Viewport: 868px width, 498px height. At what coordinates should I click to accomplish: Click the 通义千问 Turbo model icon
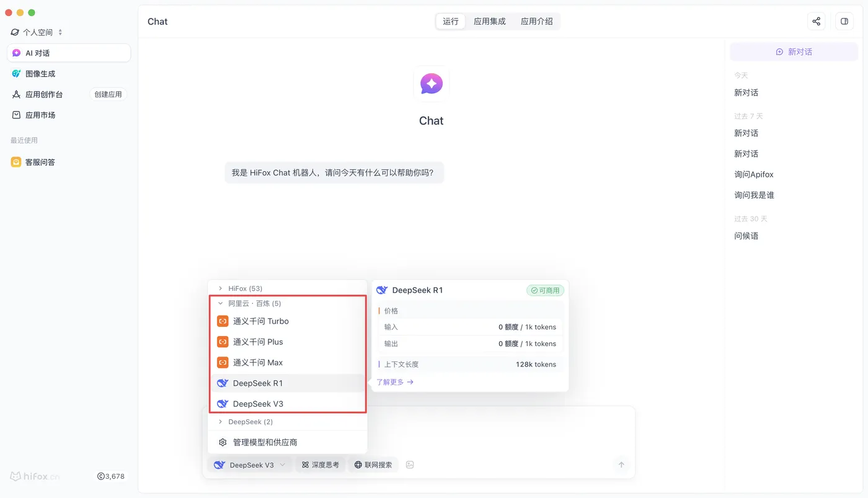[223, 321]
